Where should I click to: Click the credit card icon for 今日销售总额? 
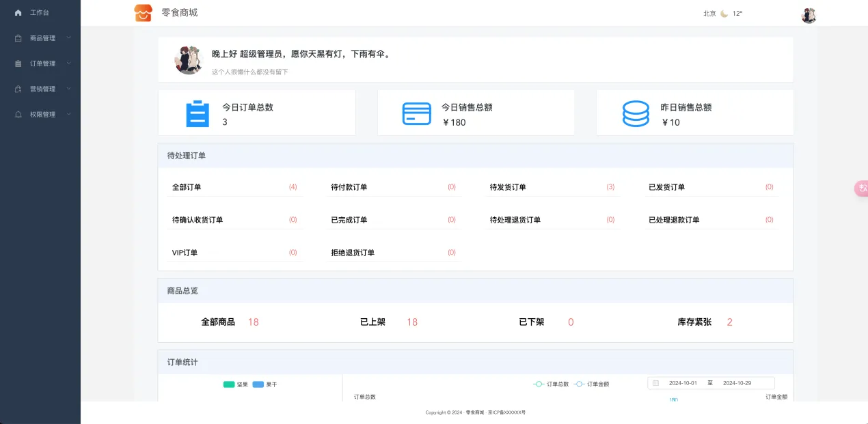[416, 113]
